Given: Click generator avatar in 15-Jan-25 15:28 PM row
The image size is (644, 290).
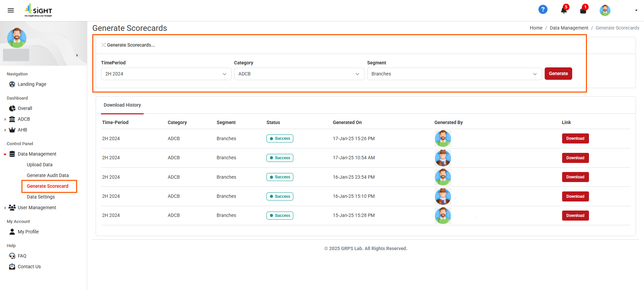Looking at the screenshot, I should pyautogui.click(x=443, y=216).
